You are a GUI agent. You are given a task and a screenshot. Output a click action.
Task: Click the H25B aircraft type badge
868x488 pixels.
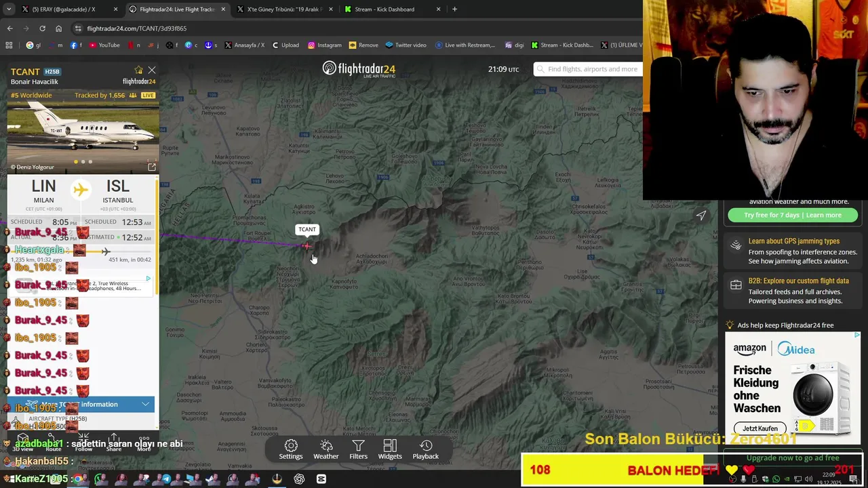point(52,71)
